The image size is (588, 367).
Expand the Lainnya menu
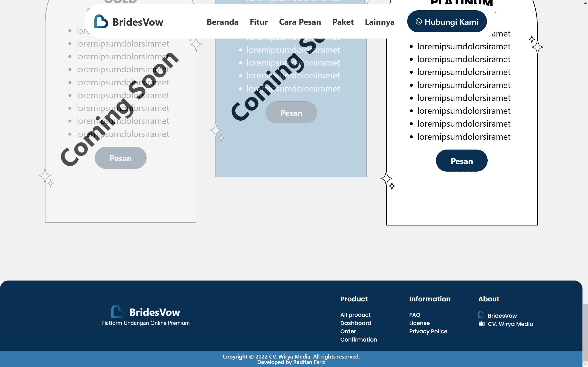coord(380,22)
